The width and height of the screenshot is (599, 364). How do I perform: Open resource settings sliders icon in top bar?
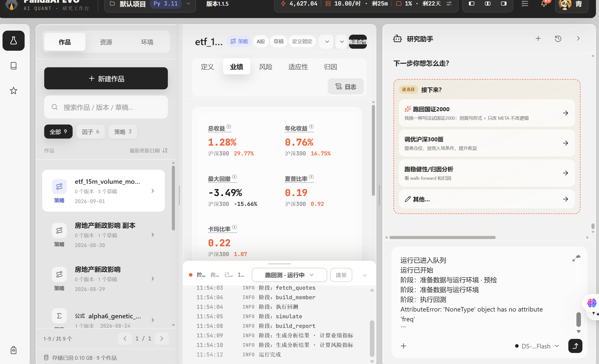coord(449,4)
